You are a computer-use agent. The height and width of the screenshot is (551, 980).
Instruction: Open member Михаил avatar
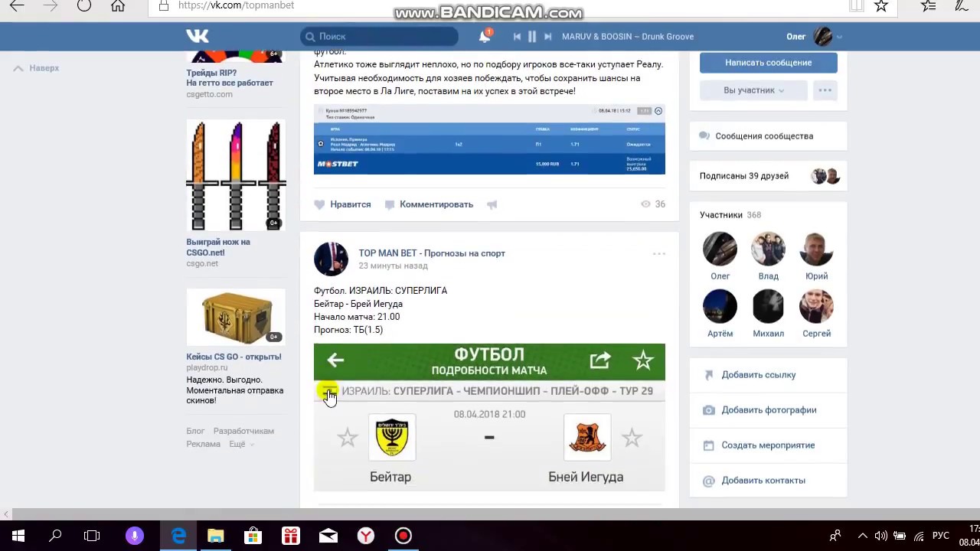pos(768,307)
